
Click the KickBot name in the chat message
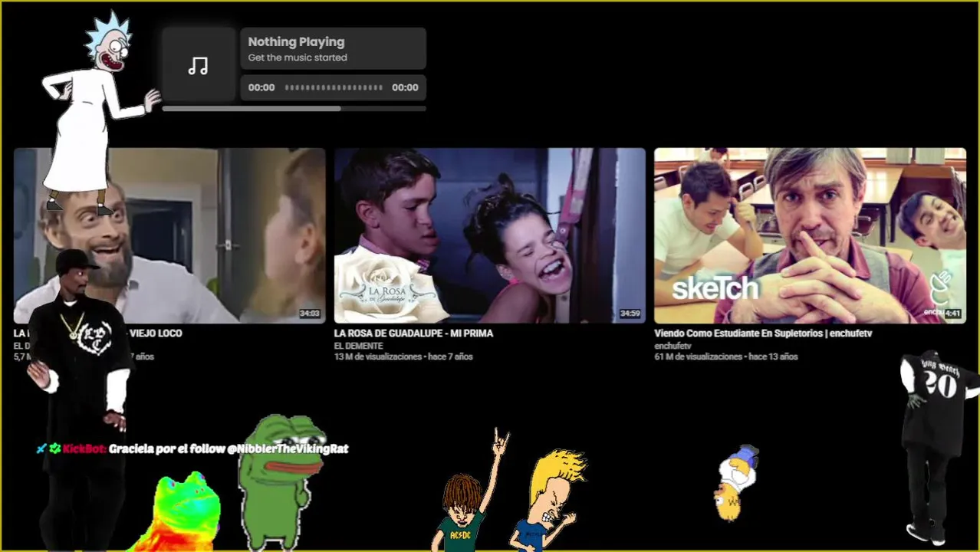(84, 449)
